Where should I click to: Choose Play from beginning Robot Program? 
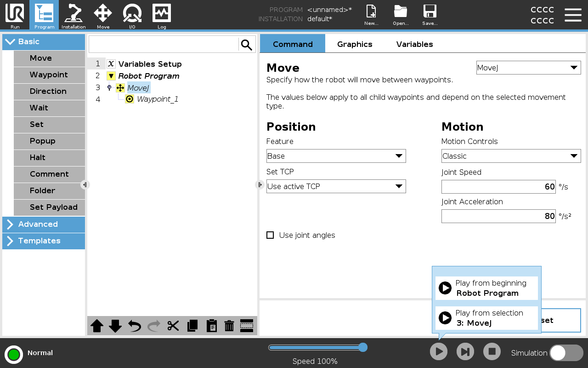click(x=486, y=288)
